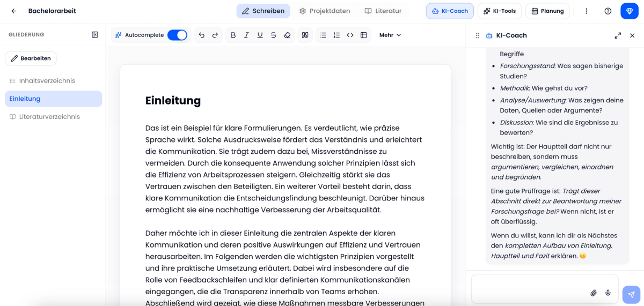The height and width of the screenshot is (306, 644).
Task: Close the KI-Coach panel
Action: [632, 35]
